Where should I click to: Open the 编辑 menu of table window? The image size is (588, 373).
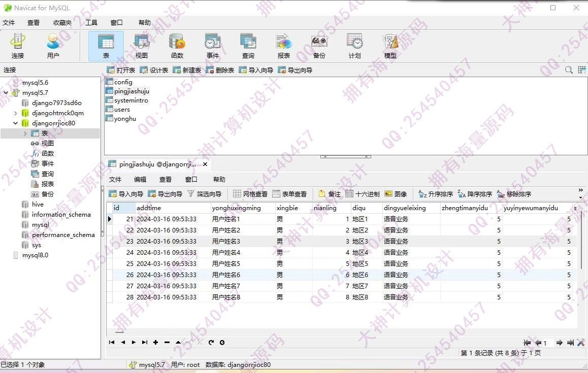click(140, 179)
